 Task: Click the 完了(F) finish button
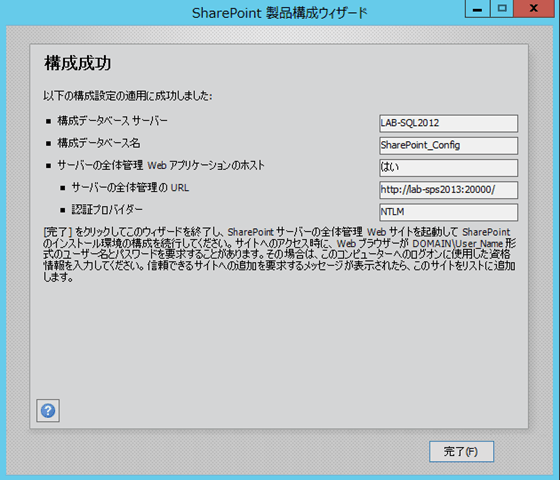[x=461, y=451]
